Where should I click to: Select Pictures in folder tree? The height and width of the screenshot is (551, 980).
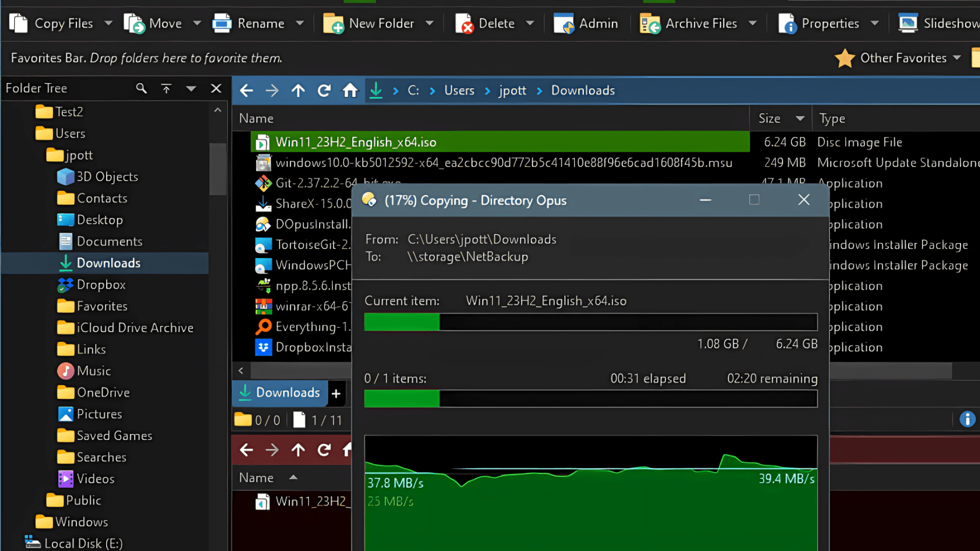(x=90, y=414)
